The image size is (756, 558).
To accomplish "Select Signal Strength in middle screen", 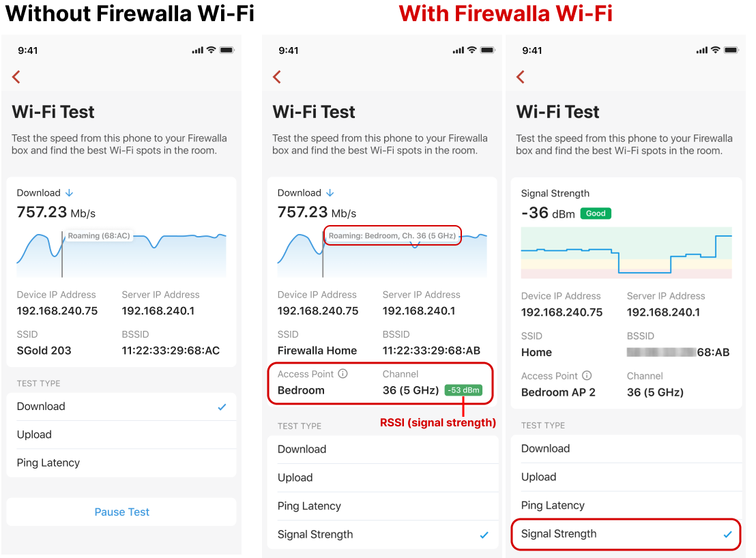I will tap(381, 535).
